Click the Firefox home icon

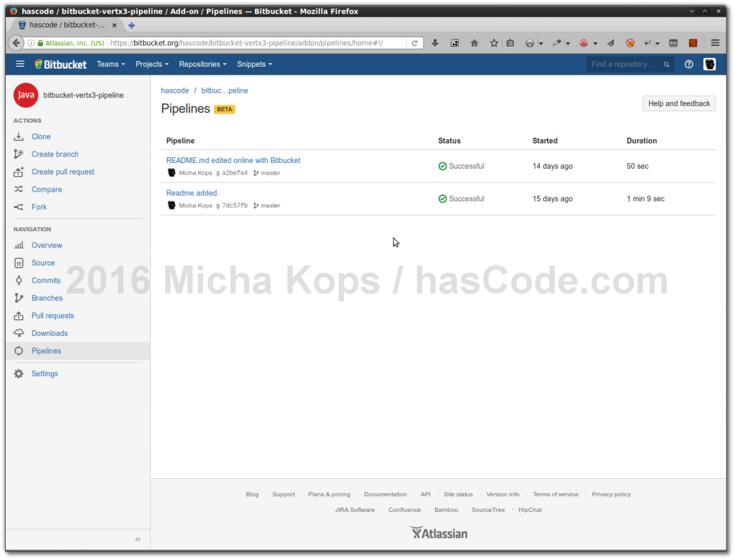point(474,43)
